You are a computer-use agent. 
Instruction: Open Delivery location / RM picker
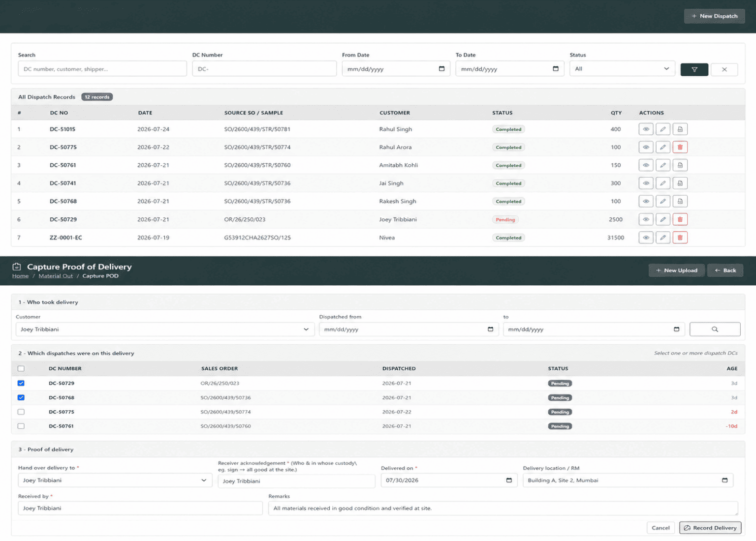724,481
